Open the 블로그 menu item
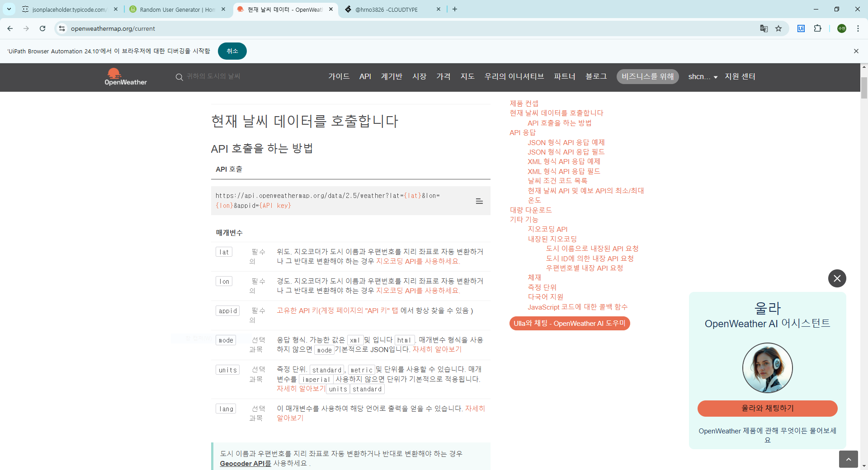868x470 pixels. click(x=596, y=76)
